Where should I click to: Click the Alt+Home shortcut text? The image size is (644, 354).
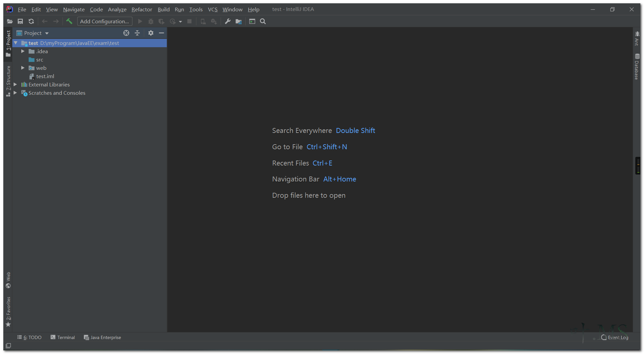click(340, 179)
